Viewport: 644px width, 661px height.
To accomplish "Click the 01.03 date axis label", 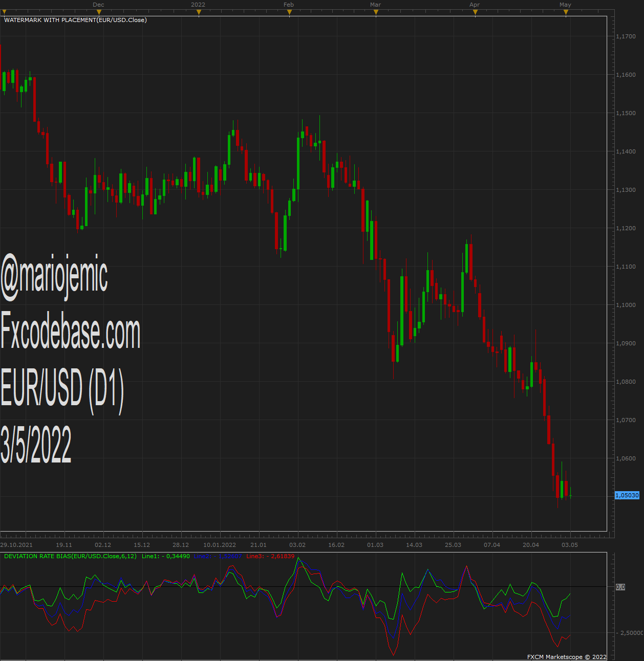I will pos(375,545).
